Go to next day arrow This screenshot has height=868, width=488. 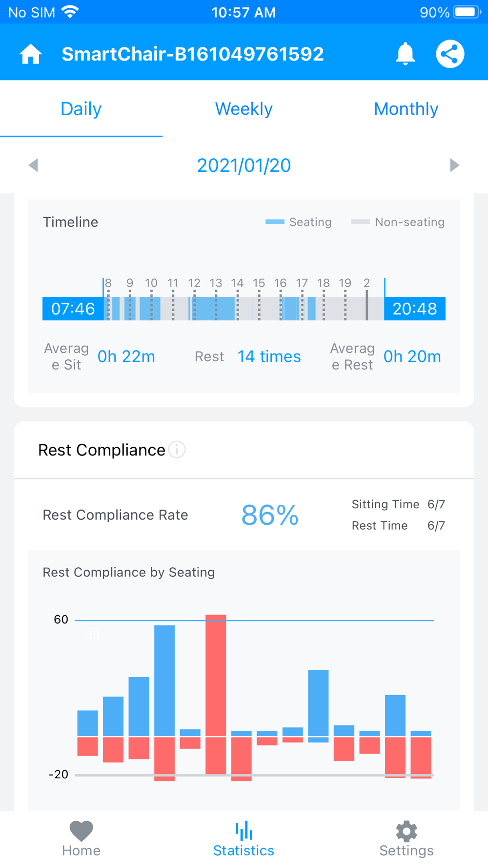[454, 165]
